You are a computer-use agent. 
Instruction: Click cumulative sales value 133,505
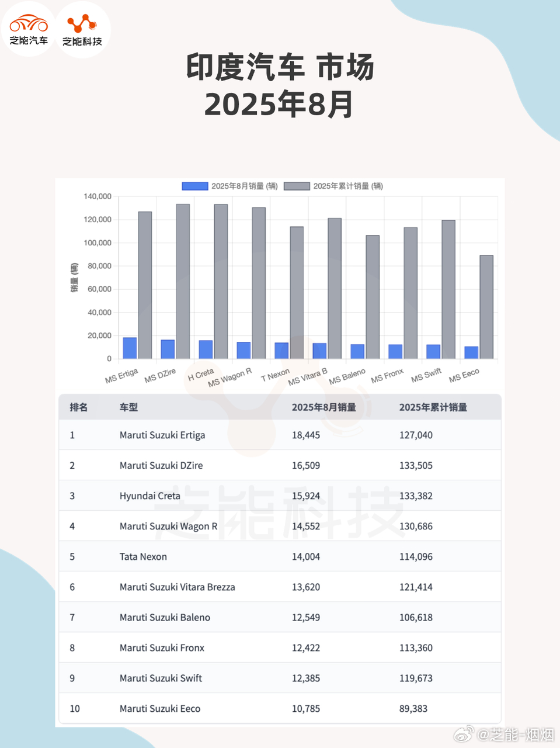pyautogui.click(x=416, y=466)
